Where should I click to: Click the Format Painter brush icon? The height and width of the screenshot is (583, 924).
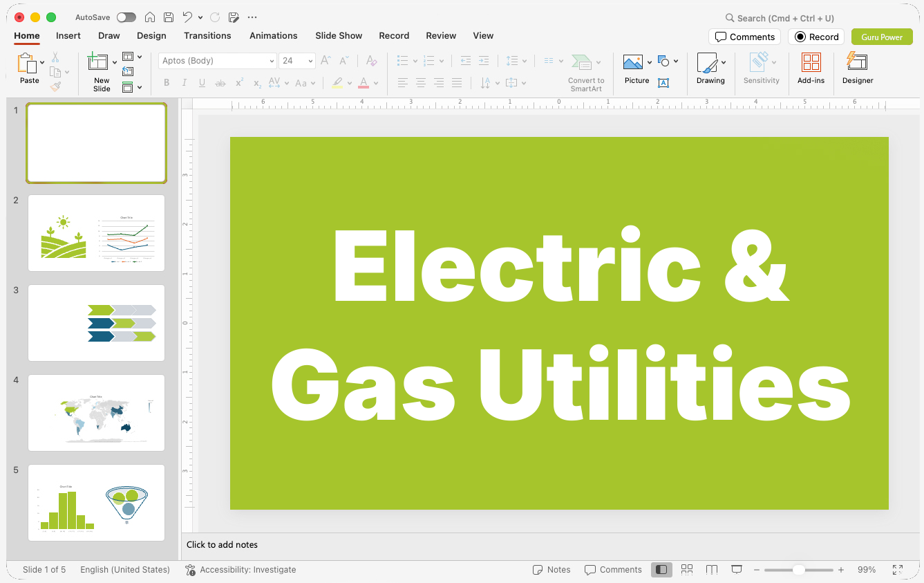point(55,86)
